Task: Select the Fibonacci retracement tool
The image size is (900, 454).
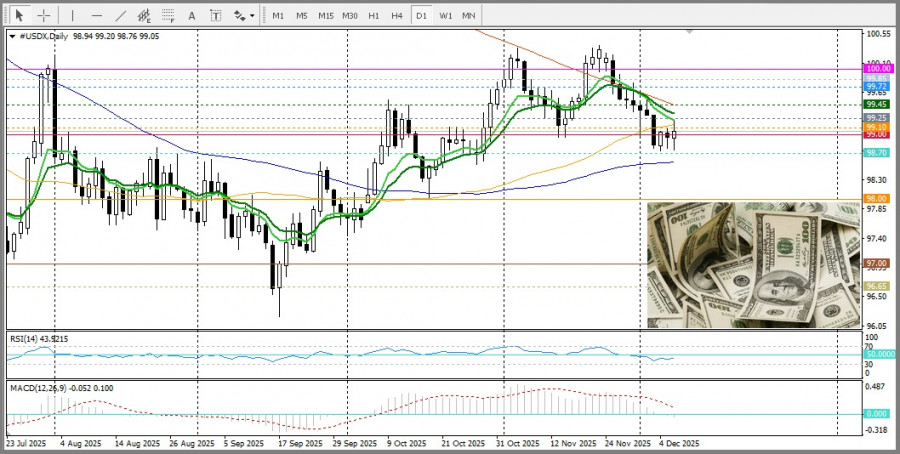Action: point(168,15)
